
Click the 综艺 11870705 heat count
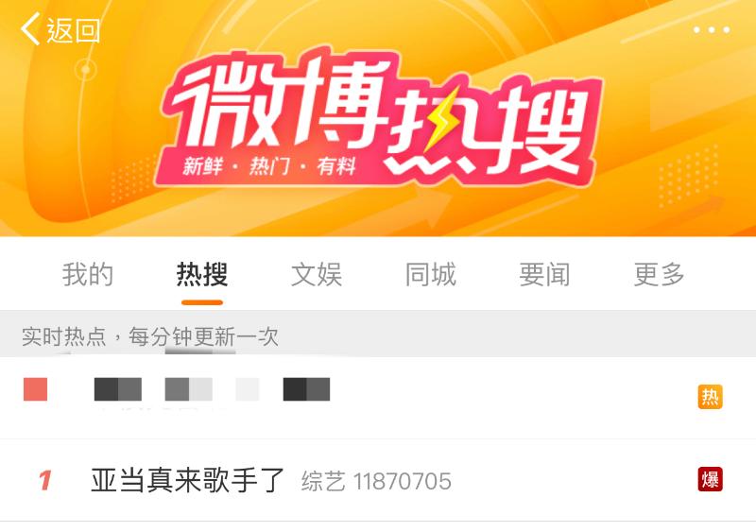(x=376, y=481)
